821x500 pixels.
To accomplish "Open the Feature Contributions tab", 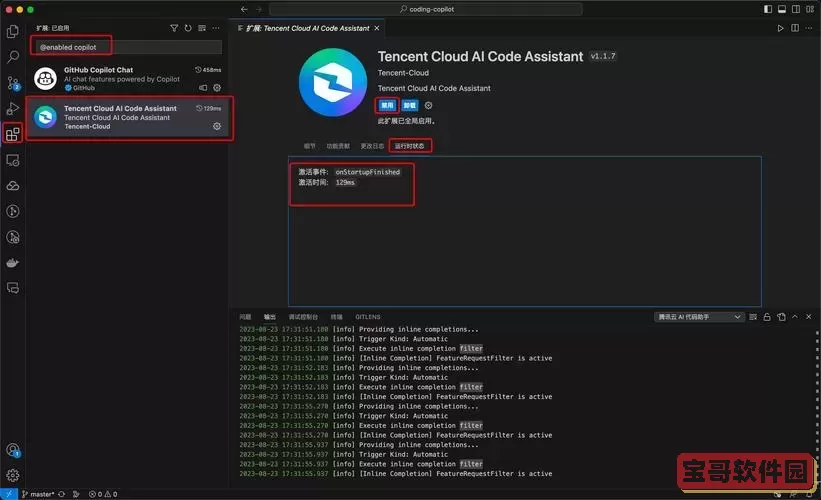I will (x=338, y=146).
